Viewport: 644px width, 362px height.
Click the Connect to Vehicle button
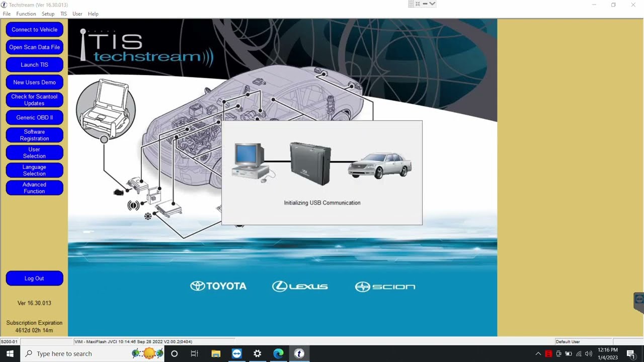34,30
